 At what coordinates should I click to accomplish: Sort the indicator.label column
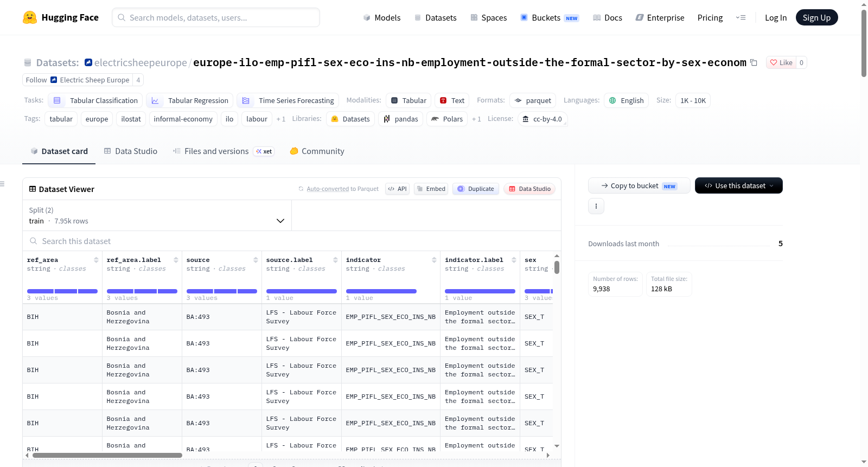coord(514,260)
